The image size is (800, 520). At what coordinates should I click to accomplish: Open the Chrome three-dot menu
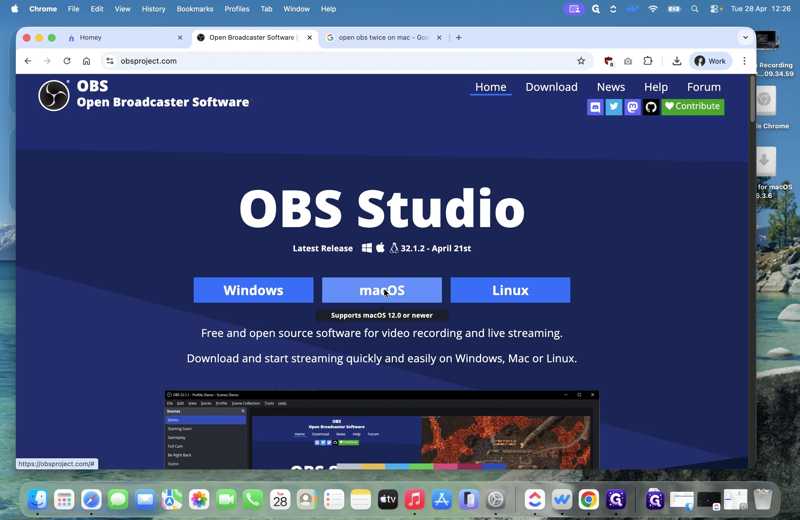pos(744,61)
